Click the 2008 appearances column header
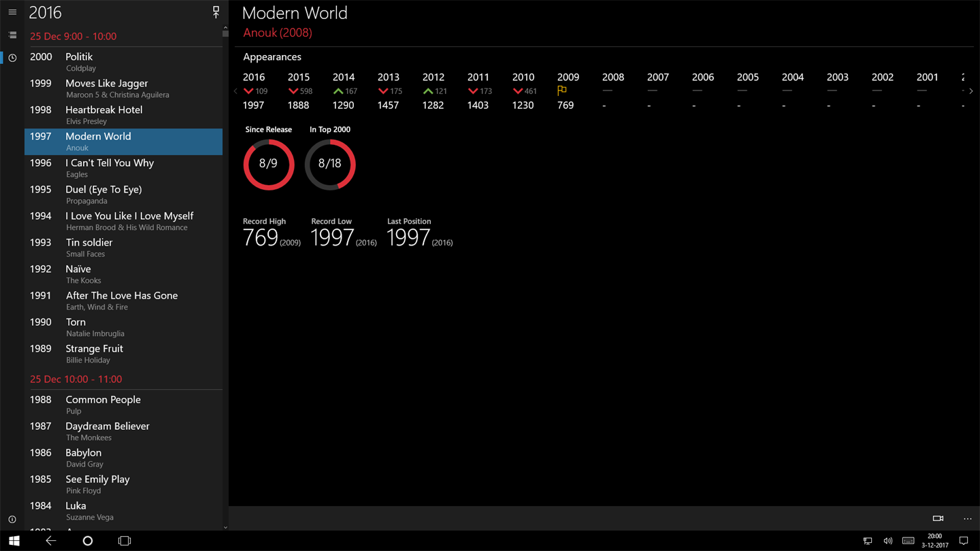Screen dimensions: 980x551 [613, 78]
